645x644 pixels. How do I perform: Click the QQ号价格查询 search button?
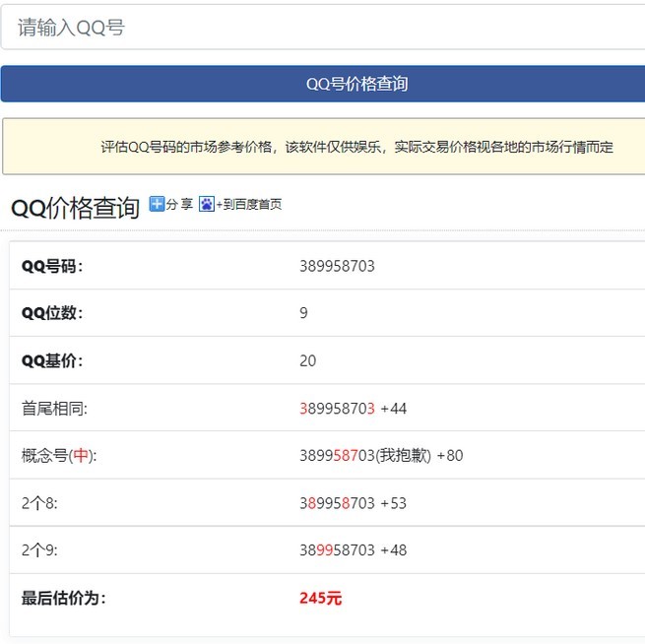pyautogui.click(x=323, y=84)
